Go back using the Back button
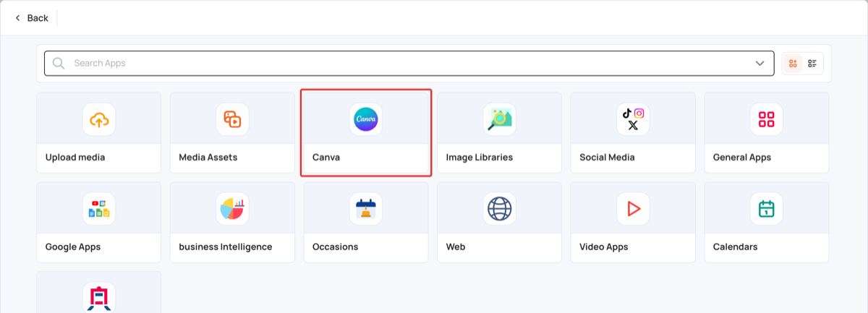Screen dimensions: 868x313 coord(31,18)
